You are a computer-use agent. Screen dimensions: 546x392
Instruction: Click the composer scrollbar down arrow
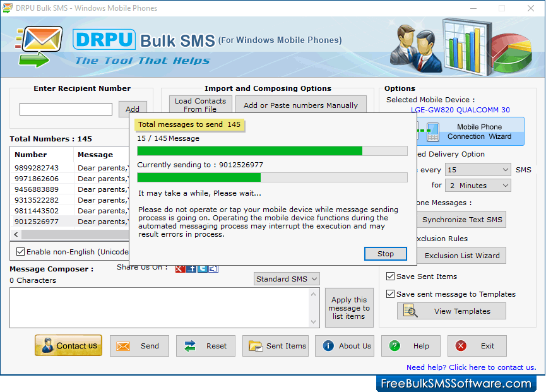313,322
